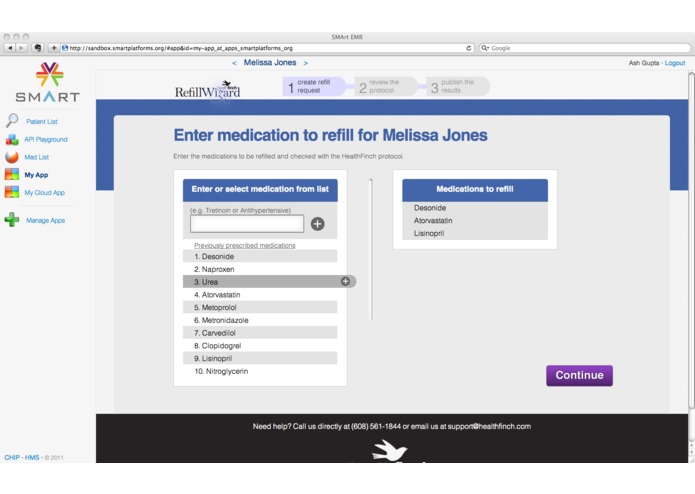
Task: Click the page vertical scrollbar
Action: click(x=691, y=241)
